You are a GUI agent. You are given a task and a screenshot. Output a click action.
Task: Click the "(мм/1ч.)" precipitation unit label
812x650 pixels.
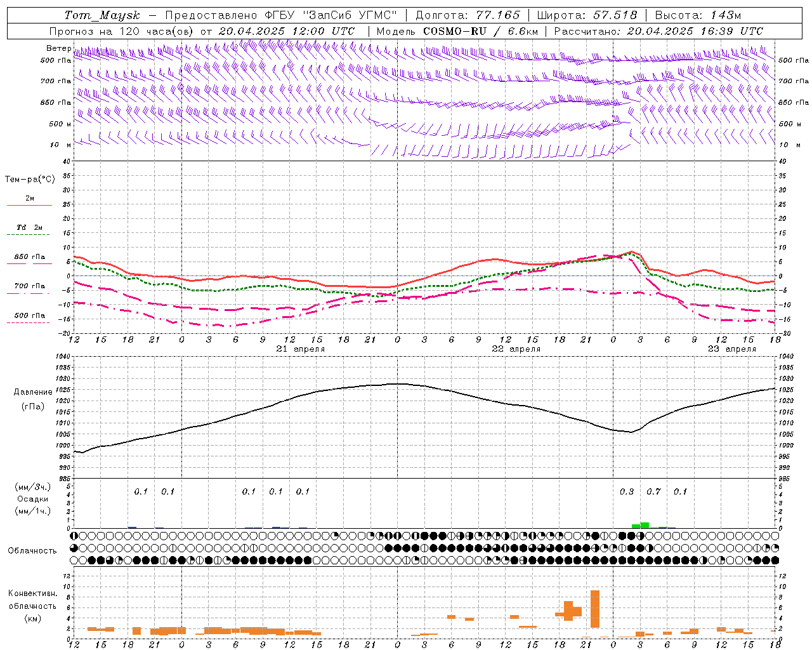33,511
